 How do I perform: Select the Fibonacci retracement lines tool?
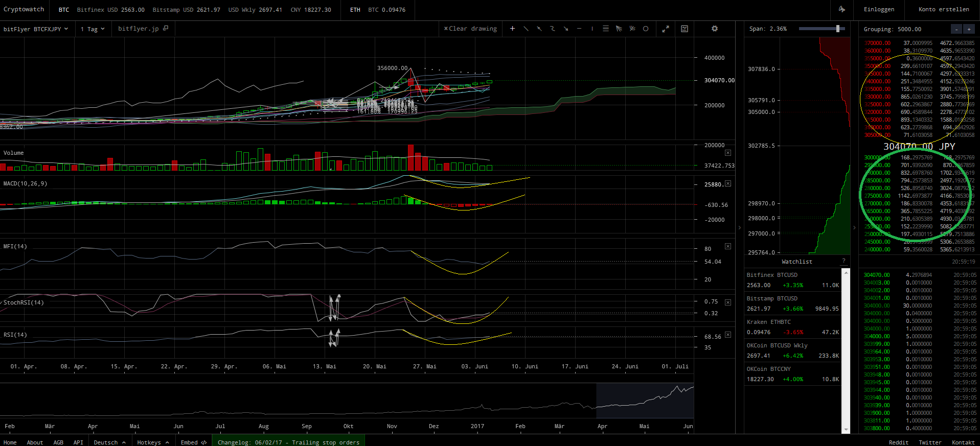tap(606, 29)
